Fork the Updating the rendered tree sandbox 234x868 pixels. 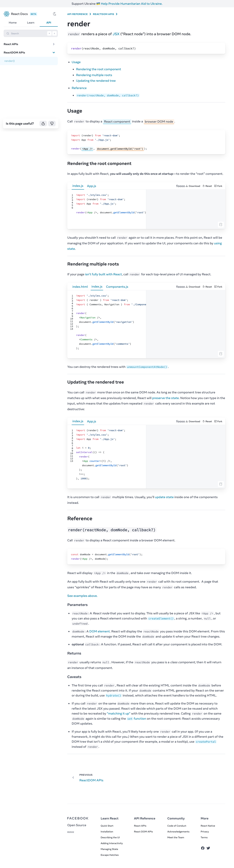point(218,421)
